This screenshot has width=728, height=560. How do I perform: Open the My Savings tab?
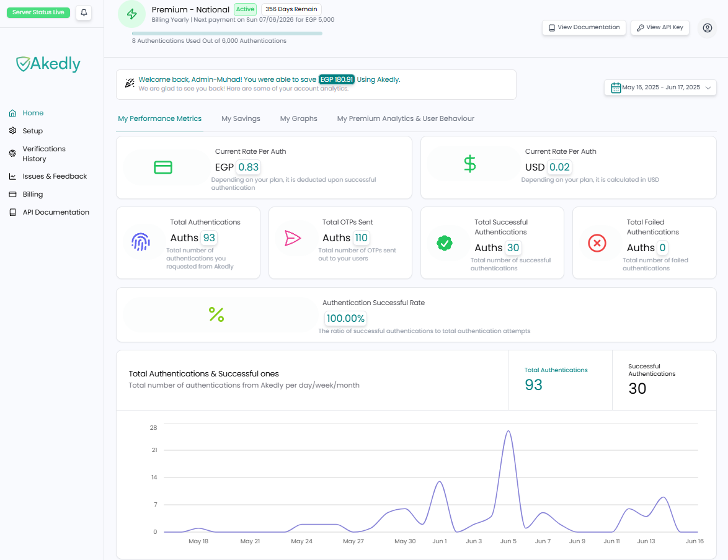coord(241,119)
